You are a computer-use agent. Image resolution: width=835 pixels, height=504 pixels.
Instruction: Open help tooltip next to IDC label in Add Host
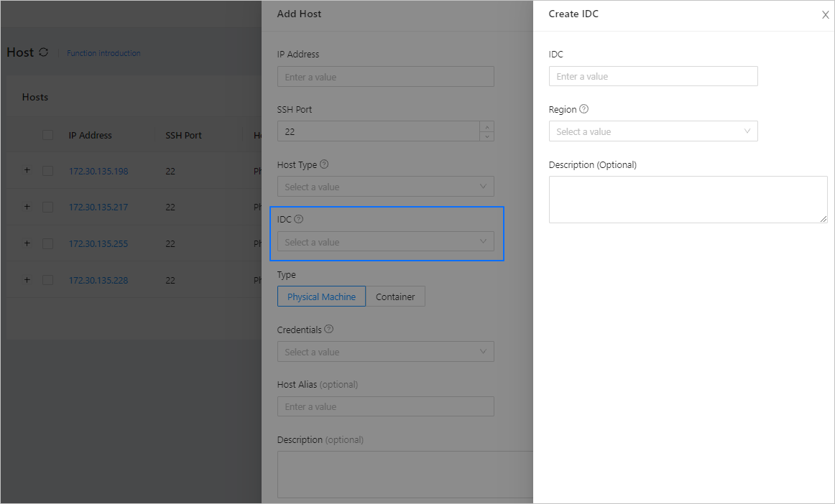(x=299, y=219)
